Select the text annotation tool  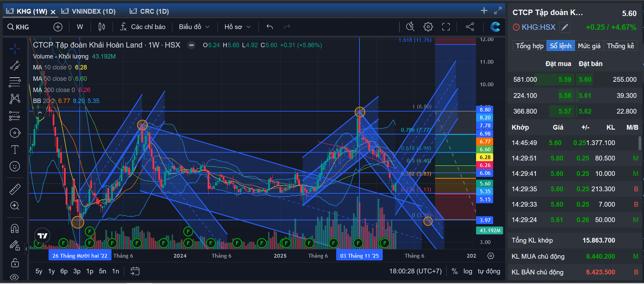[x=15, y=150]
